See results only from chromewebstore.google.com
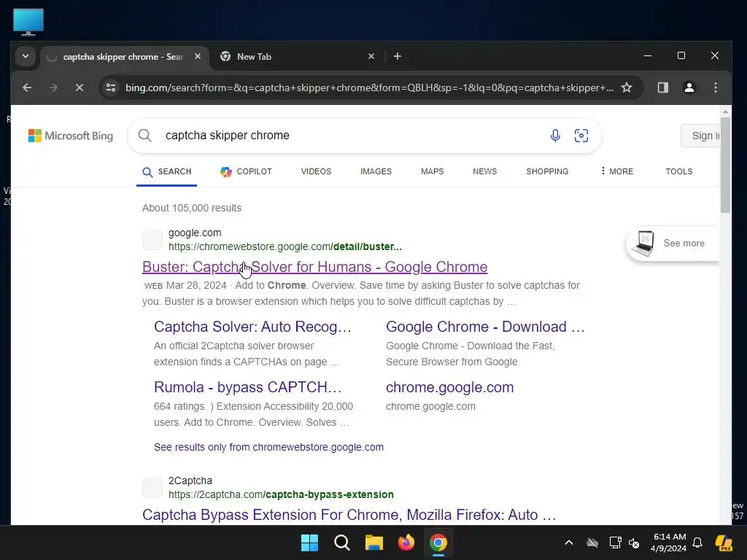This screenshot has width=747, height=560. (268, 447)
